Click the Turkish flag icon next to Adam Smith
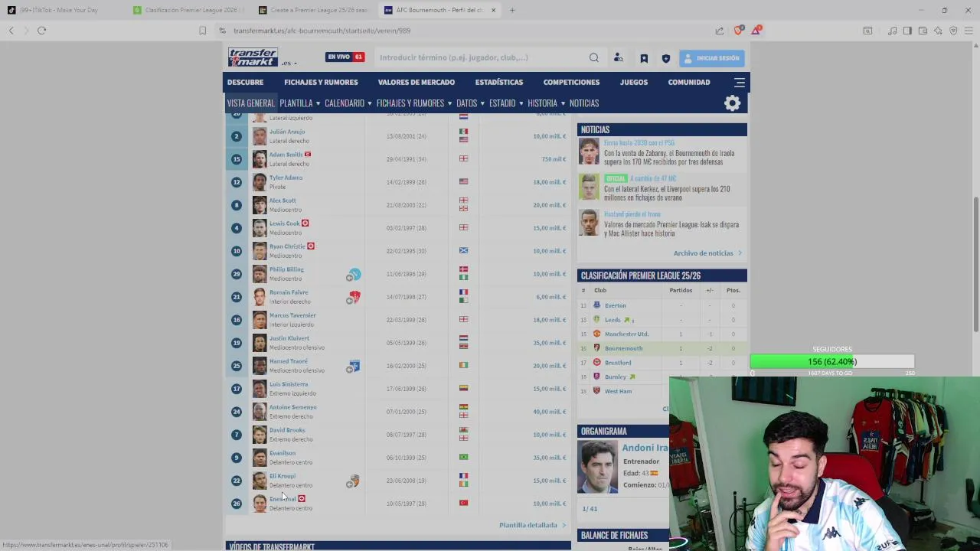Image resolution: width=980 pixels, height=551 pixels. tap(307, 155)
